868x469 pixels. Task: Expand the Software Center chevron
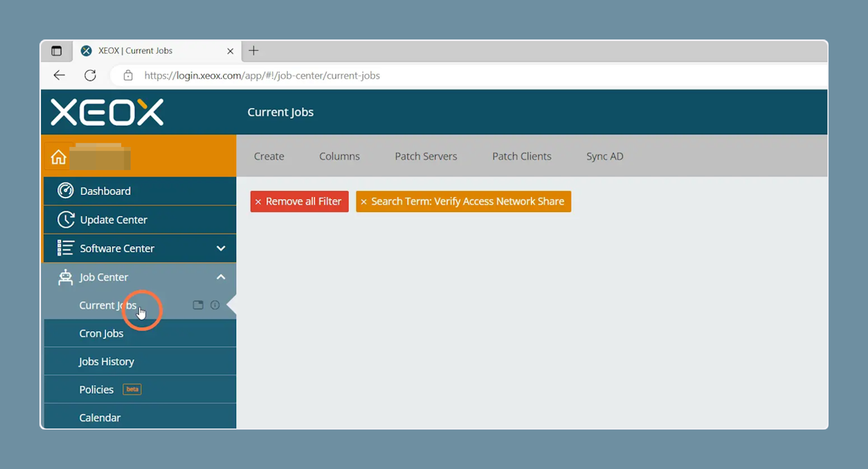pos(221,248)
